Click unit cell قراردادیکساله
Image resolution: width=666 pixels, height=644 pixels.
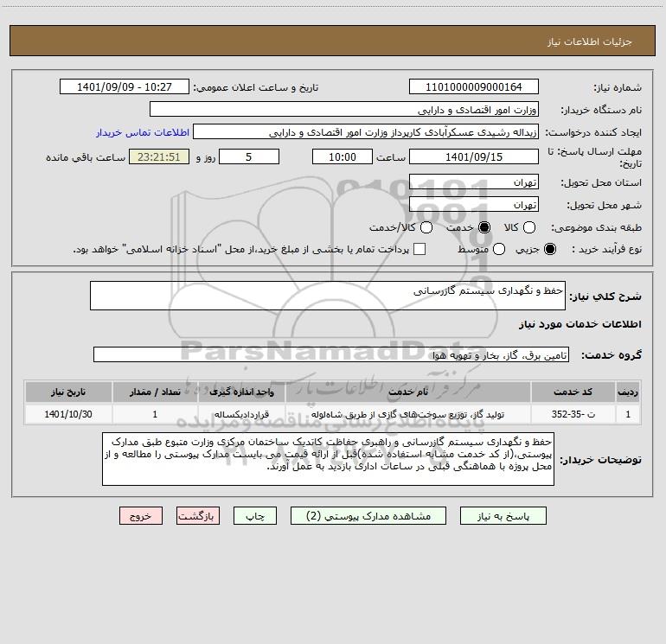pos(241,414)
